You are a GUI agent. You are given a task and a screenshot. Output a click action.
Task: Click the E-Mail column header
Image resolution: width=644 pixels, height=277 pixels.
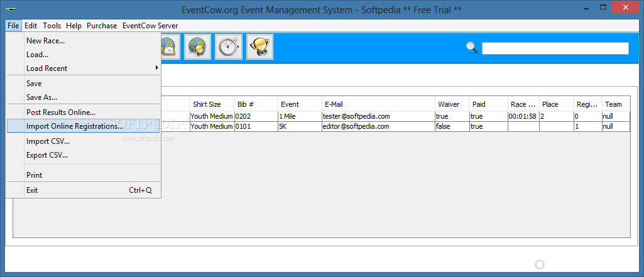(x=378, y=104)
